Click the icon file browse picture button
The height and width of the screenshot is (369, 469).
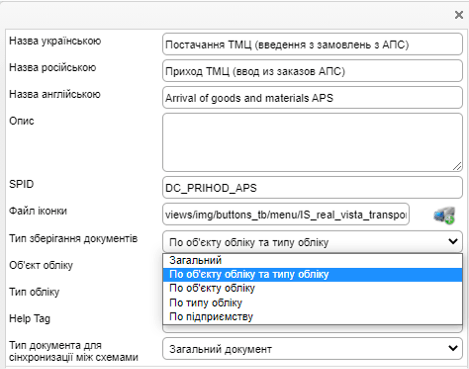click(445, 215)
